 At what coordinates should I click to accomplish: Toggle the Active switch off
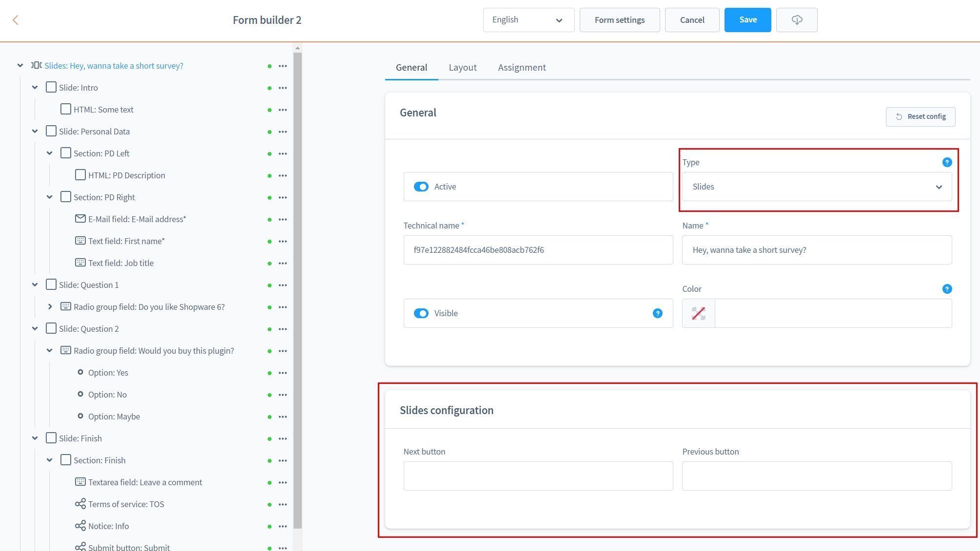[421, 187]
